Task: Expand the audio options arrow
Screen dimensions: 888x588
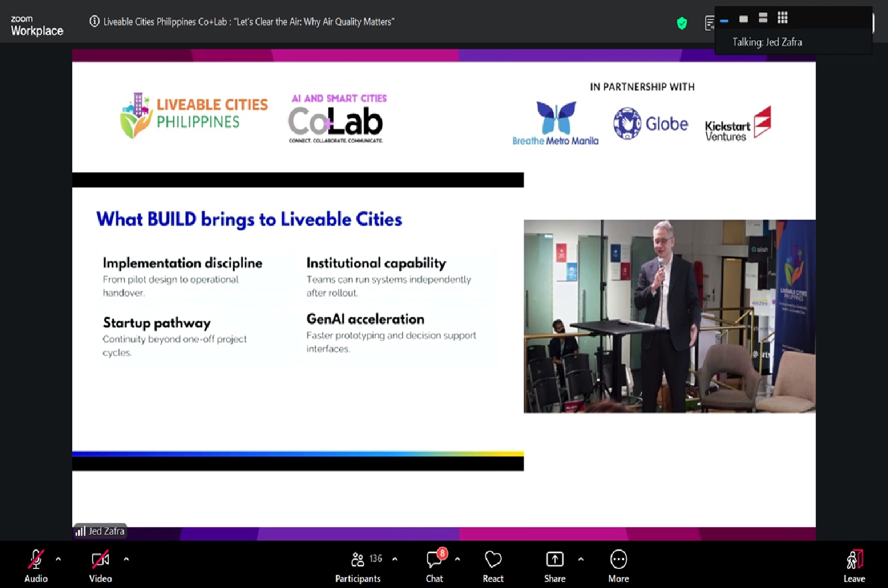Action: click(x=58, y=559)
